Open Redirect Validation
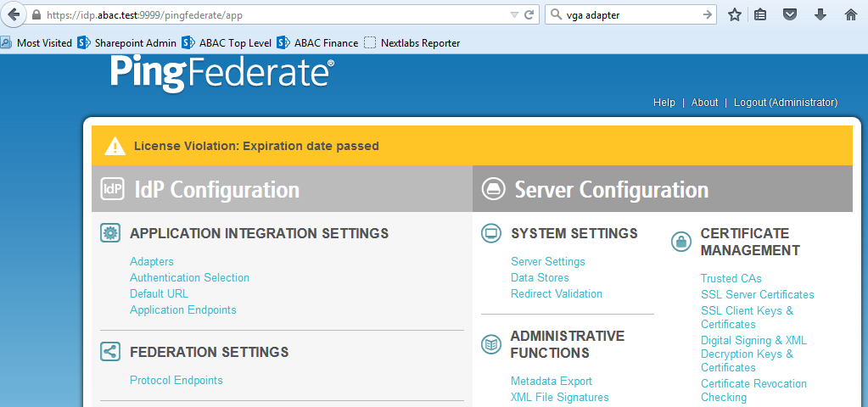868x407 pixels. pyautogui.click(x=557, y=293)
